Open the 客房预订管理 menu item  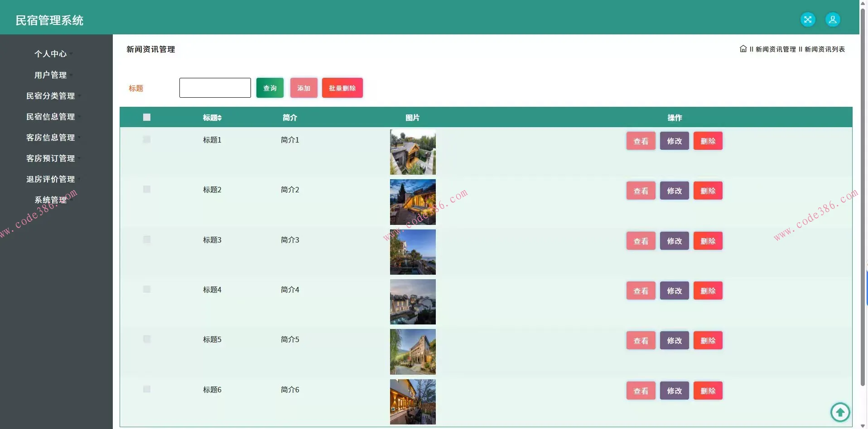51,158
